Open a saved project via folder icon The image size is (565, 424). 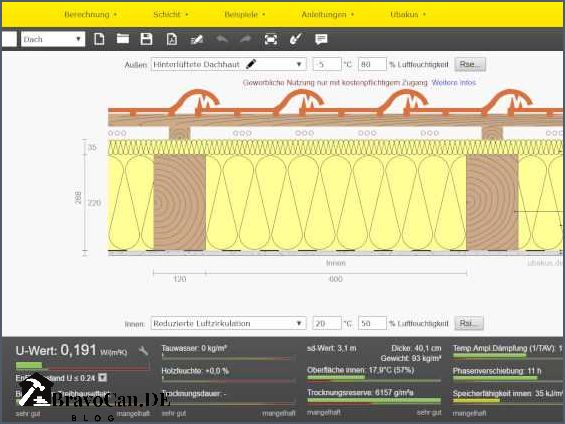[x=123, y=39]
